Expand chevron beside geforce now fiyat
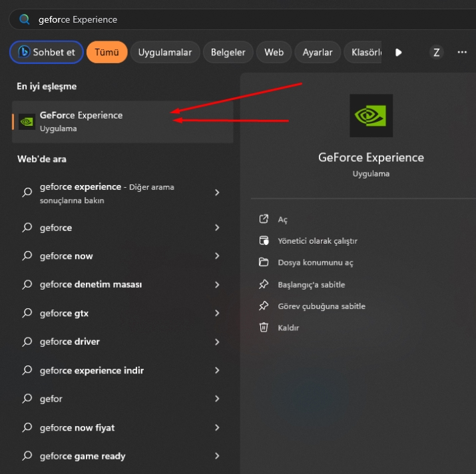Screen dimensions: 476x474 [x=217, y=427]
